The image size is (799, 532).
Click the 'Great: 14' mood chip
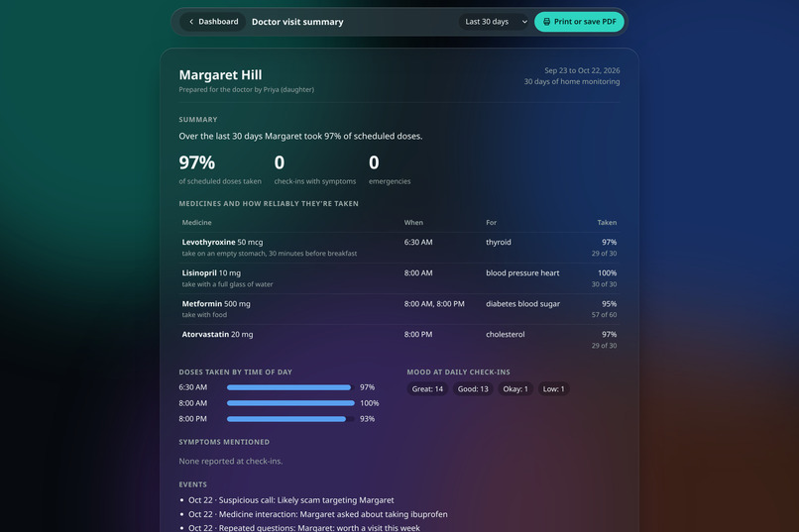click(427, 389)
